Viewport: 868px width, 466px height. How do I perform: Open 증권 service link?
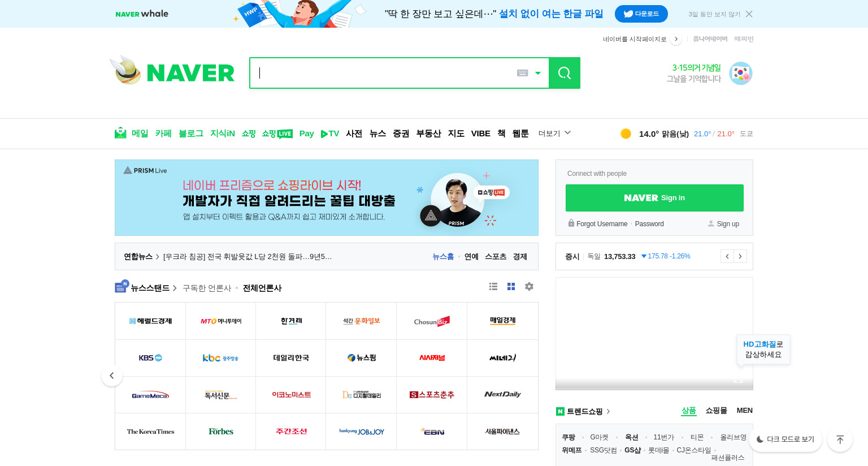[x=401, y=133]
